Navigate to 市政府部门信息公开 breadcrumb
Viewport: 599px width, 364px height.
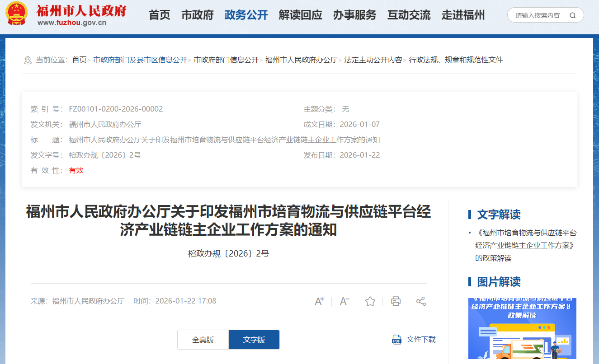click(x=226, y=60)
